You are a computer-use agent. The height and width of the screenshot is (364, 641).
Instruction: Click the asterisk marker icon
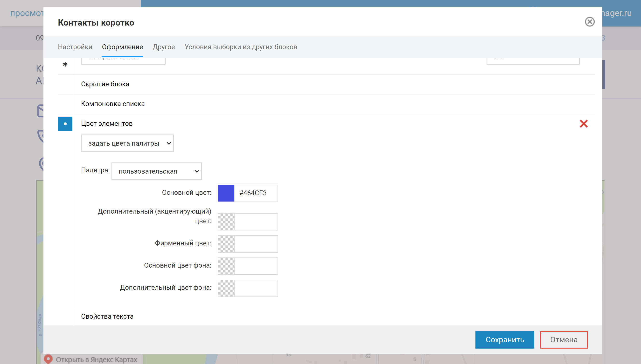pyautogui.click(x=65, y=65)
